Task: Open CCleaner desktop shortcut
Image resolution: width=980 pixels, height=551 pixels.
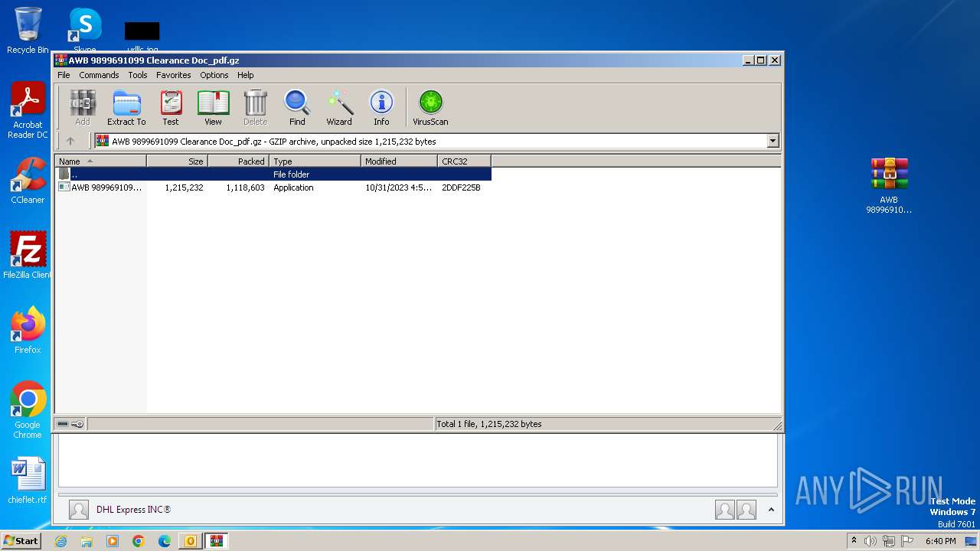Action: tap(28, 181)
